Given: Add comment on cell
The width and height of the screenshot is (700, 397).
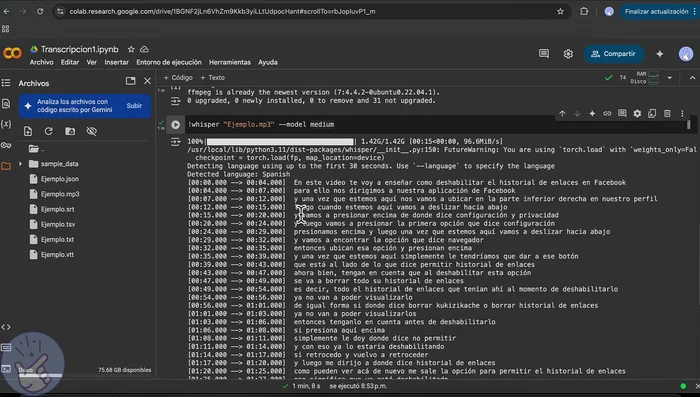Looking at the screenshot, I should click(x=622, y=113).
